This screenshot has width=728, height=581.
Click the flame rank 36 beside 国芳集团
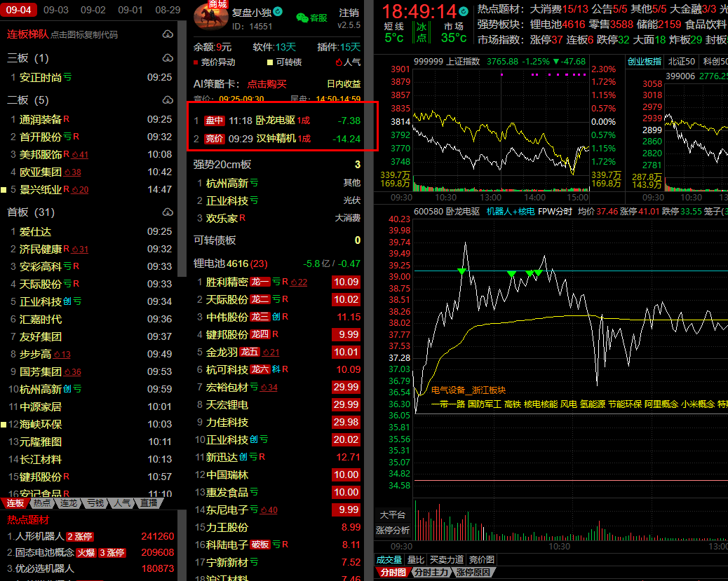pyautogui.click(x=72, y=372)
